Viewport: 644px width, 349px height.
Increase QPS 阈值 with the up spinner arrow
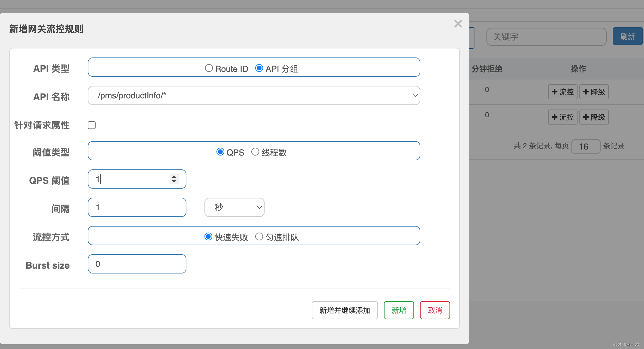point(174,177)
